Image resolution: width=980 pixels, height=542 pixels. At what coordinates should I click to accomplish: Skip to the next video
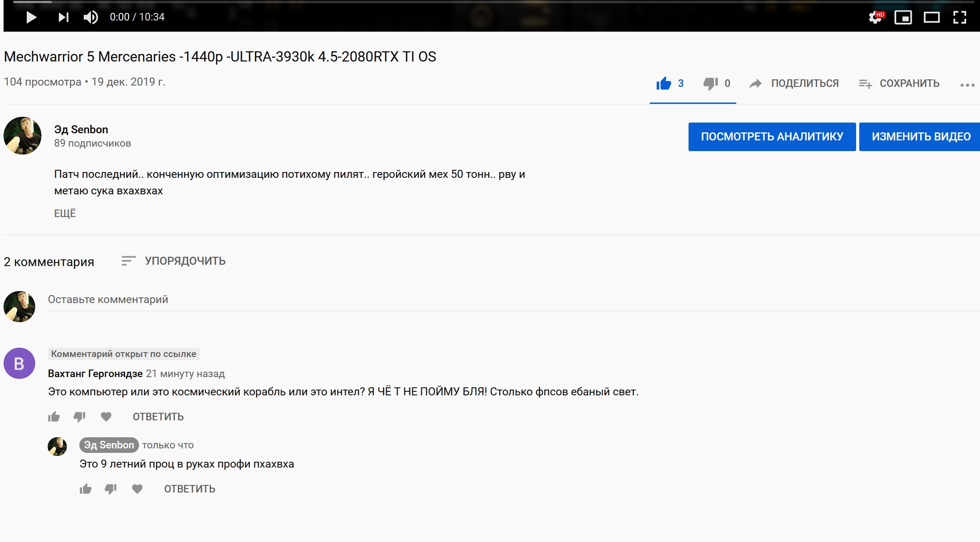coord(63,17)
